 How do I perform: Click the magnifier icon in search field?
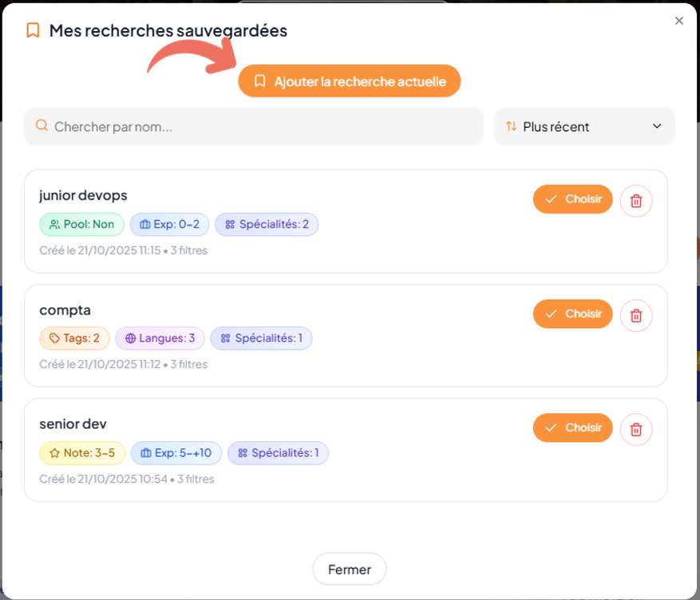point(42,126)
